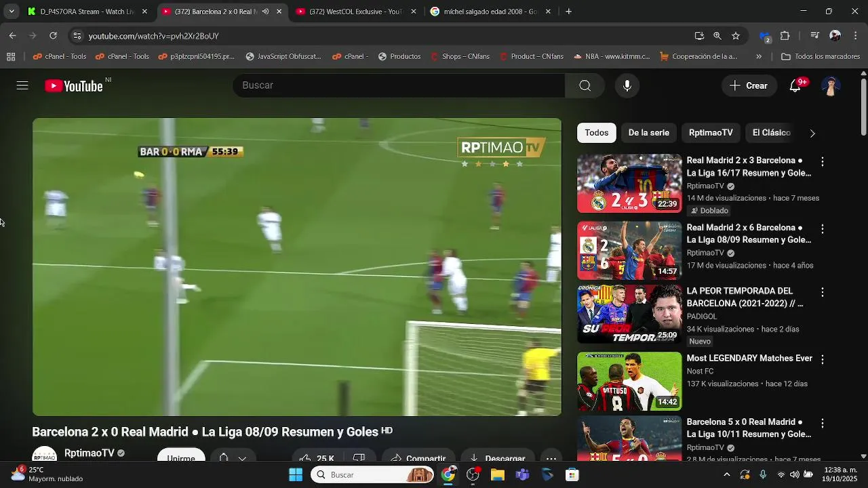Open options for Real Madrid 2 x 3 video

coord(822,162)
